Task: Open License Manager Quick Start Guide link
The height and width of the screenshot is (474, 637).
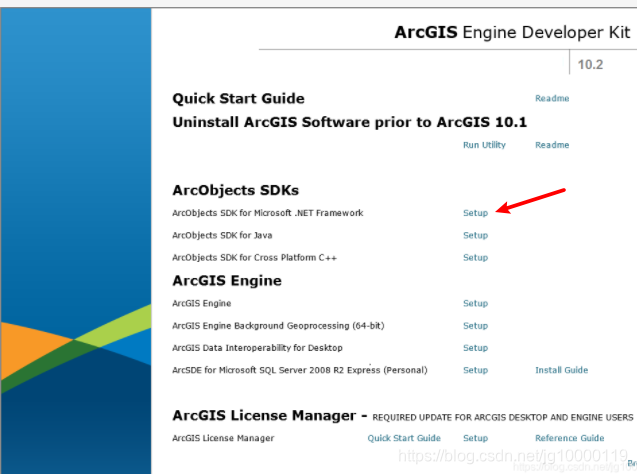Action: [404, 438]
